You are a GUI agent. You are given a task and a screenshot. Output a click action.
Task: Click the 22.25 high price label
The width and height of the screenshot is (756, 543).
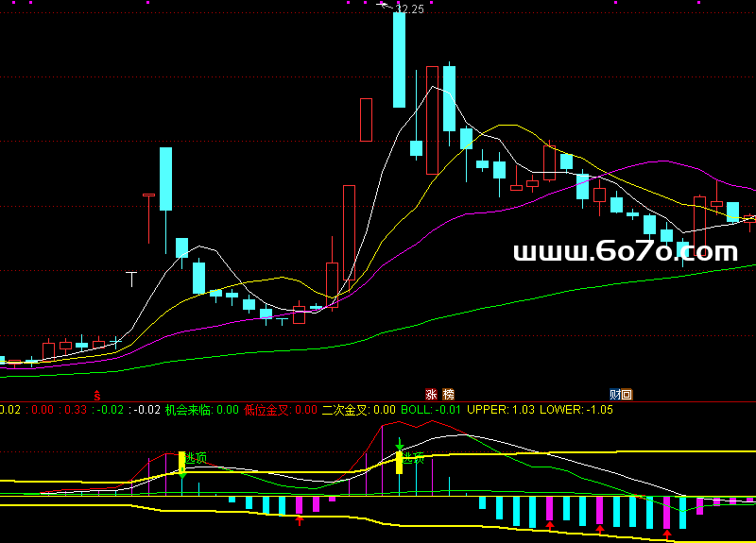click(x=409, y=9)
